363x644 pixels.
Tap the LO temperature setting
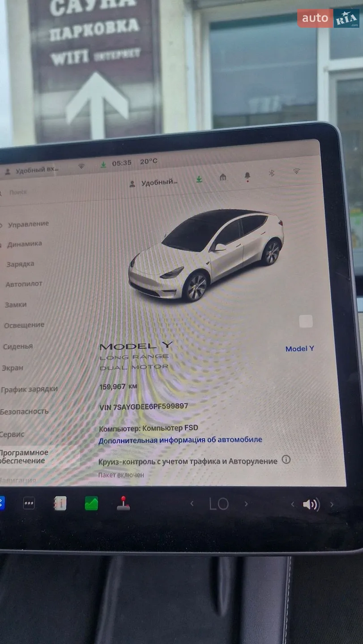(x=219, y=504)
